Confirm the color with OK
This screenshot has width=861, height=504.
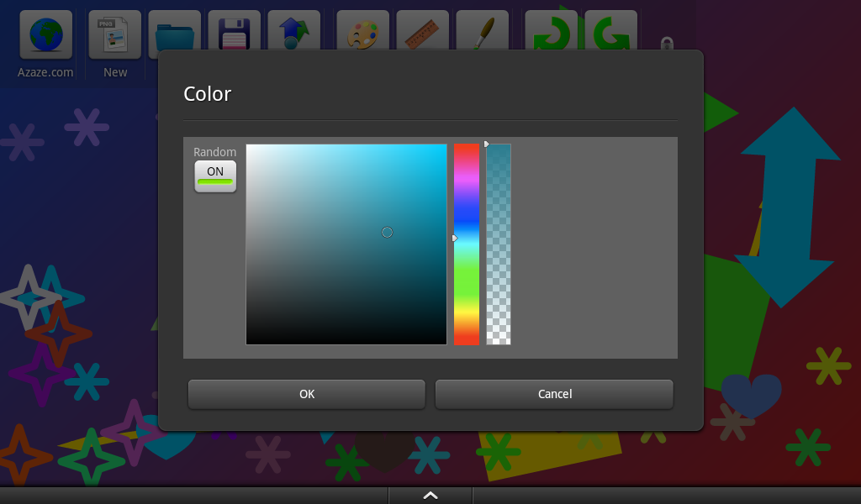306,394
